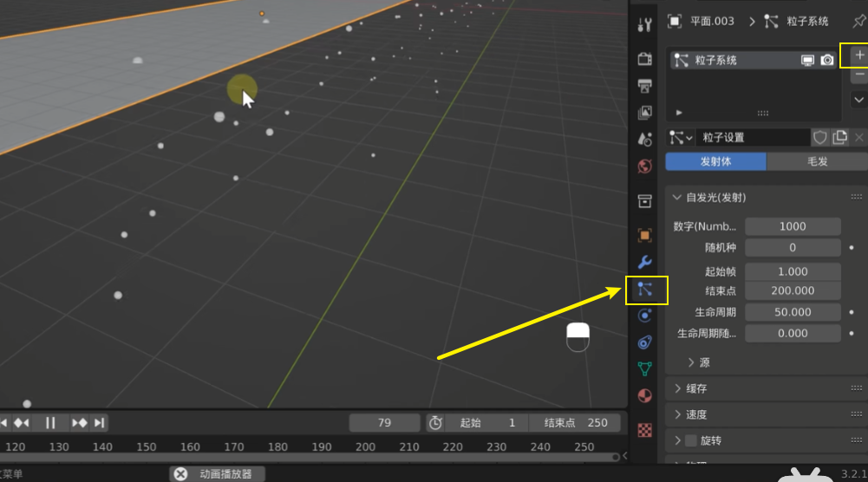Open the Collection properties tab
The image size is (868, 482).
point(644,201)
